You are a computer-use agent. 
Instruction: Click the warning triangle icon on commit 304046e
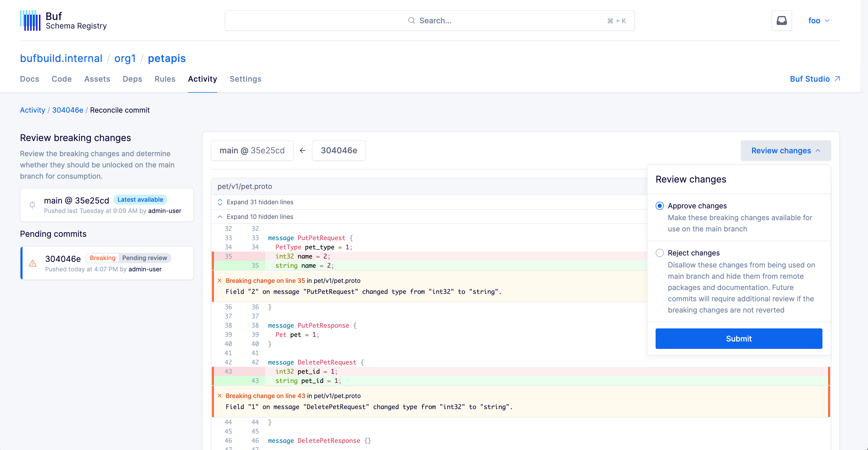33,263
